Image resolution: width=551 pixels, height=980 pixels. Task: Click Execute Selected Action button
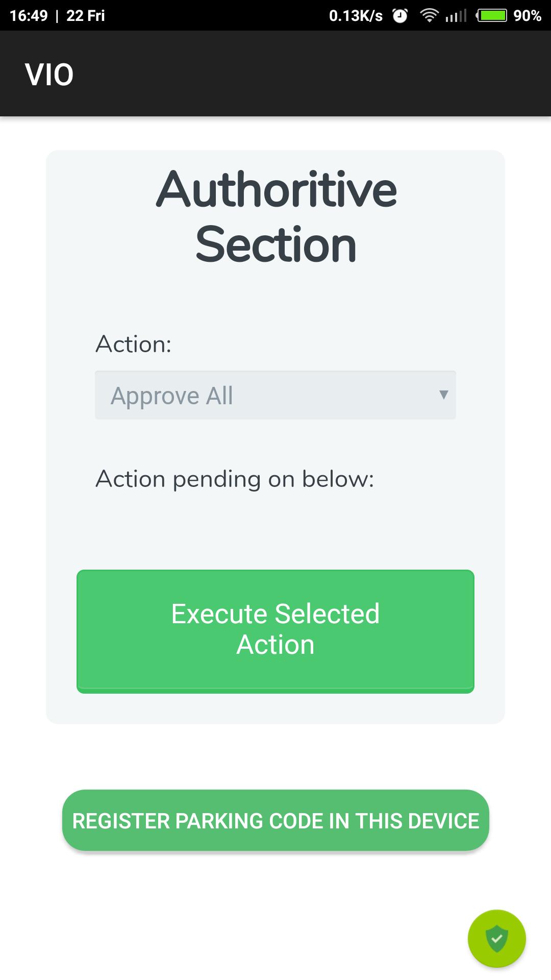click(275, 631)
